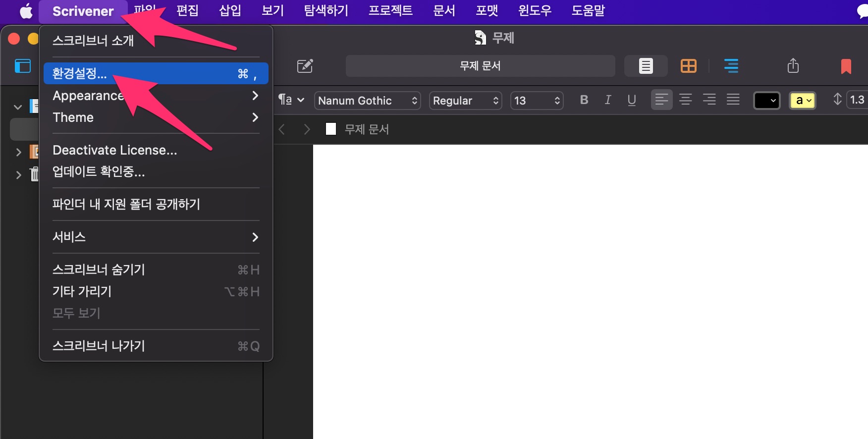
Task: Choose 스크리브너 숨기기
Action: (x=156, y=270)
